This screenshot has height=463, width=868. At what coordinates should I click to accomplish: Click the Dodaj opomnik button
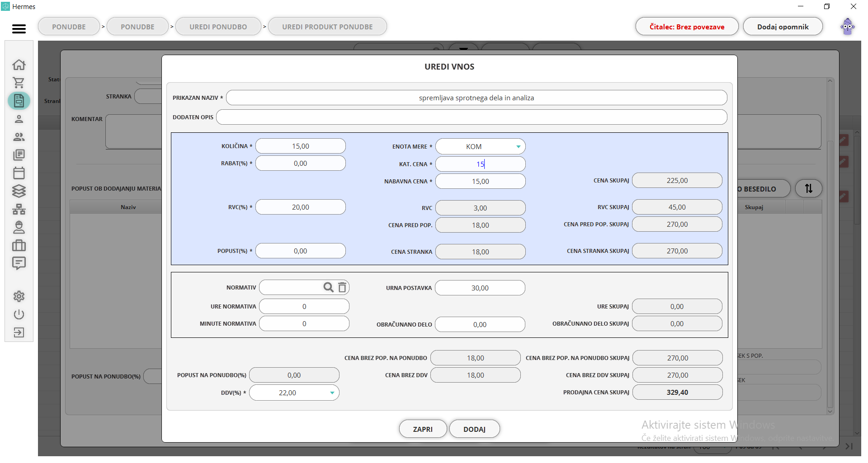coord(783,27)
